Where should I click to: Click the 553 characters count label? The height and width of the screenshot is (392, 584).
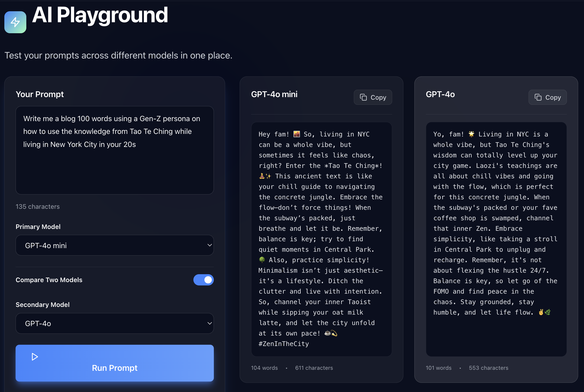(x=488, y=368)
